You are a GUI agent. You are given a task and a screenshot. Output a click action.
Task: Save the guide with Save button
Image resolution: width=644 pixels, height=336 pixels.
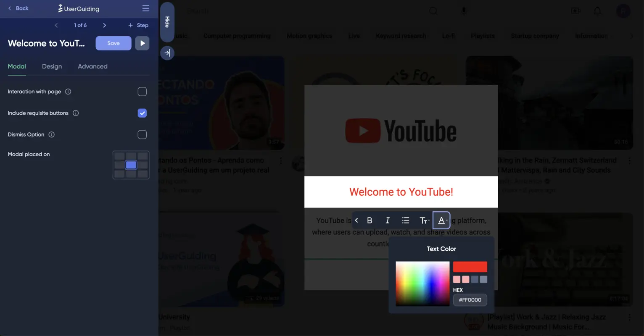113,43
